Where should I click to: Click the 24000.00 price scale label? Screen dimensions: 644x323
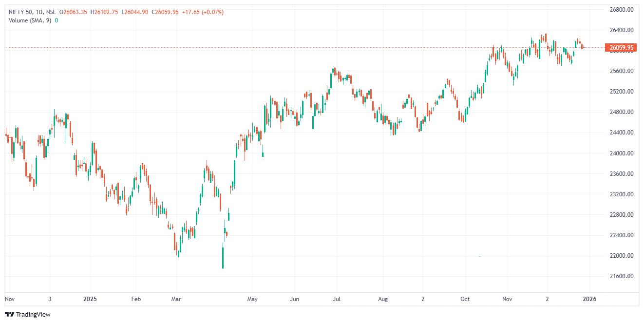point(621,153)
